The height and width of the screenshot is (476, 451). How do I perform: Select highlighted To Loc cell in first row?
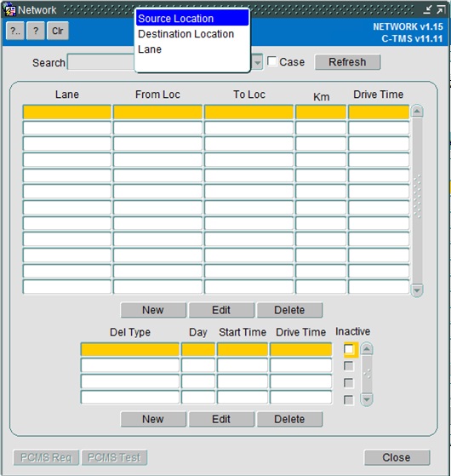248,112
